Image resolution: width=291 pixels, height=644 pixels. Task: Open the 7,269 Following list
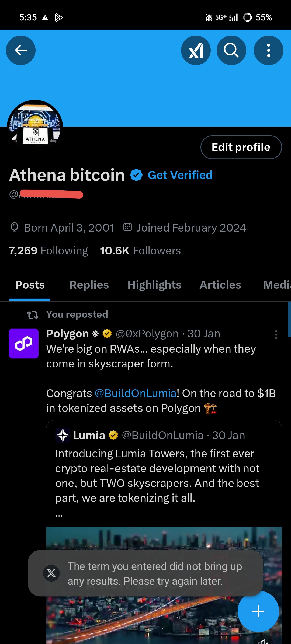(48, 251)
